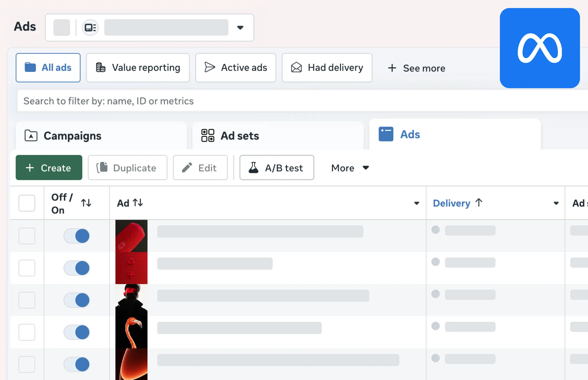588x380 pixels.
Task: Check the red fabric ad row checkbox
Action: 27,268
